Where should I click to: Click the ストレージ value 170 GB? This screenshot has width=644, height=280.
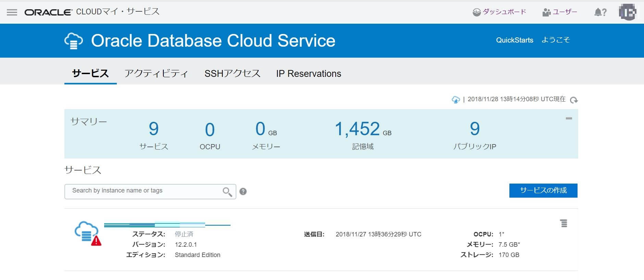coord(509,255)
